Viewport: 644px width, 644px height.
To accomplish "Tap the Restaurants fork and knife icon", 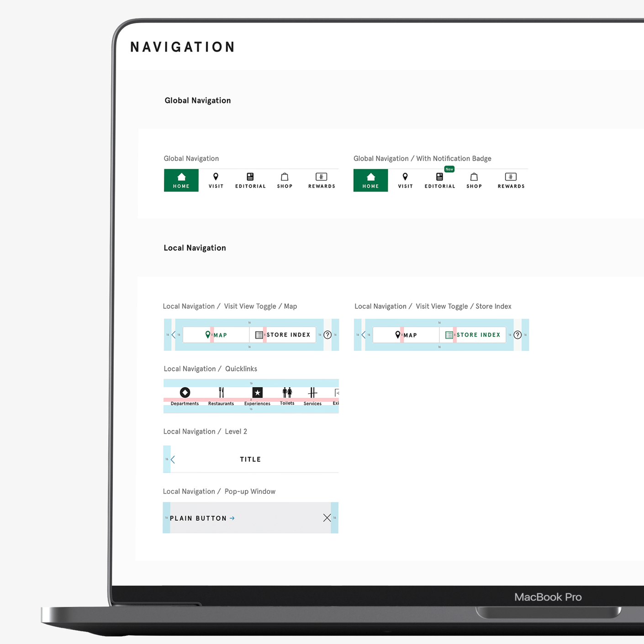I will (x=221, y=393).
